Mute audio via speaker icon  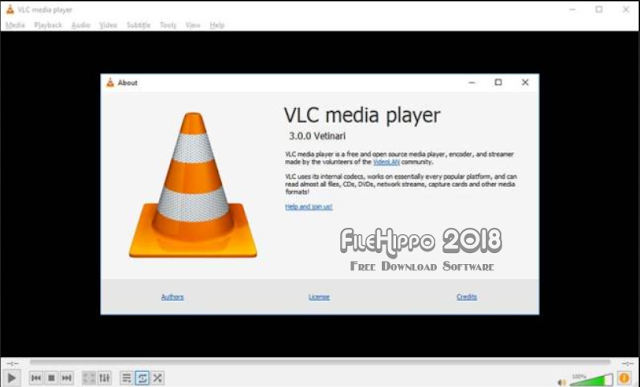coord(562,382)
